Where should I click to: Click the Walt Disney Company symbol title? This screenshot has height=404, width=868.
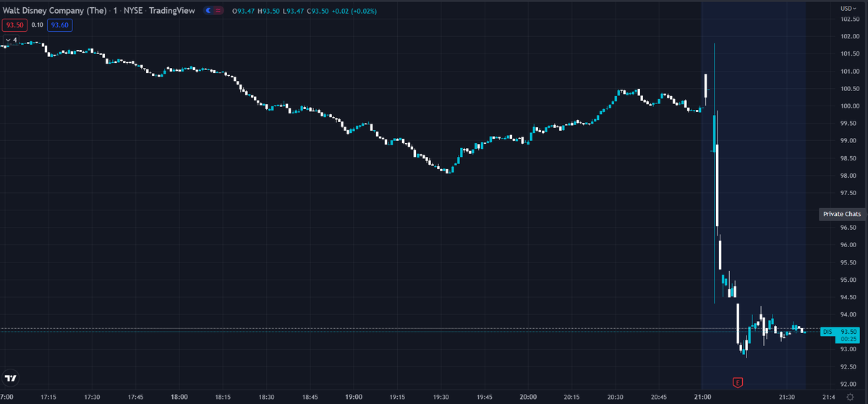[x=54, y=11]
